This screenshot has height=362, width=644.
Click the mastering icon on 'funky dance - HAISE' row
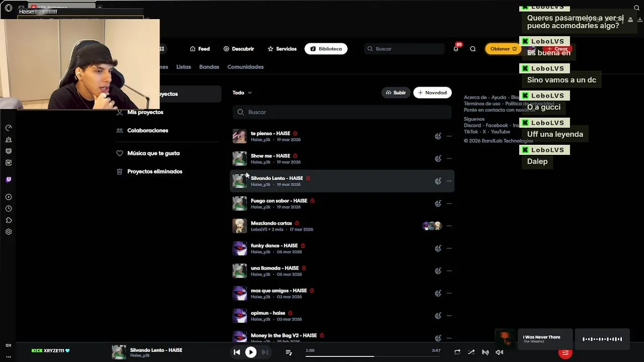click(x=438, y=248)
